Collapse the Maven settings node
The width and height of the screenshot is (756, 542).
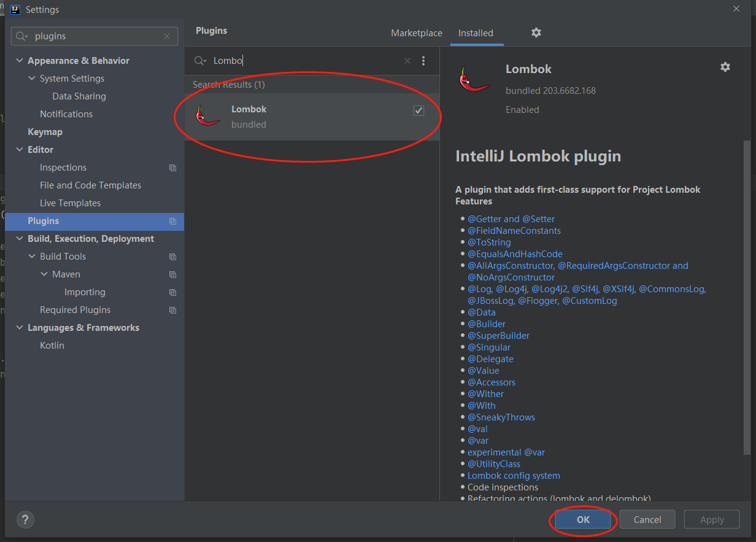(44, 274)
